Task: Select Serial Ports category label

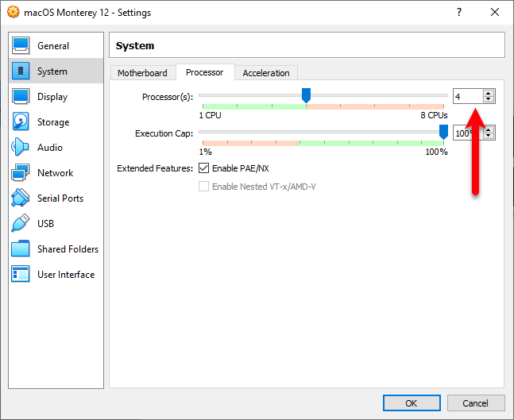Action: coord(60,198)
